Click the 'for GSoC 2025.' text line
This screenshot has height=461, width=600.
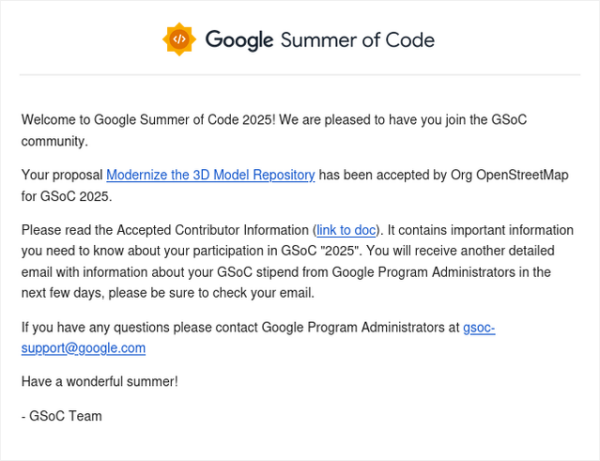tap(67, 196)
